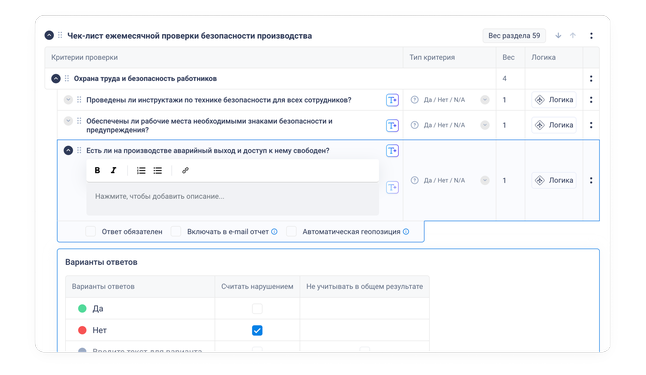The width and height of the screenshot is (646, 375).
Task: Click the 'Вес раздела 59' badge
Action: point(514,35)
